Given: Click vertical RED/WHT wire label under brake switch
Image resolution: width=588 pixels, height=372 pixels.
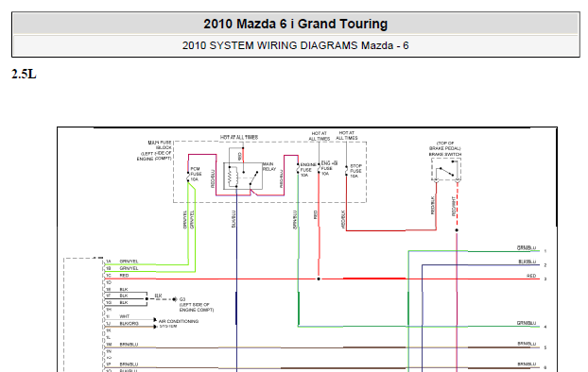Looking at the screenshot, I should coord(454,207).
